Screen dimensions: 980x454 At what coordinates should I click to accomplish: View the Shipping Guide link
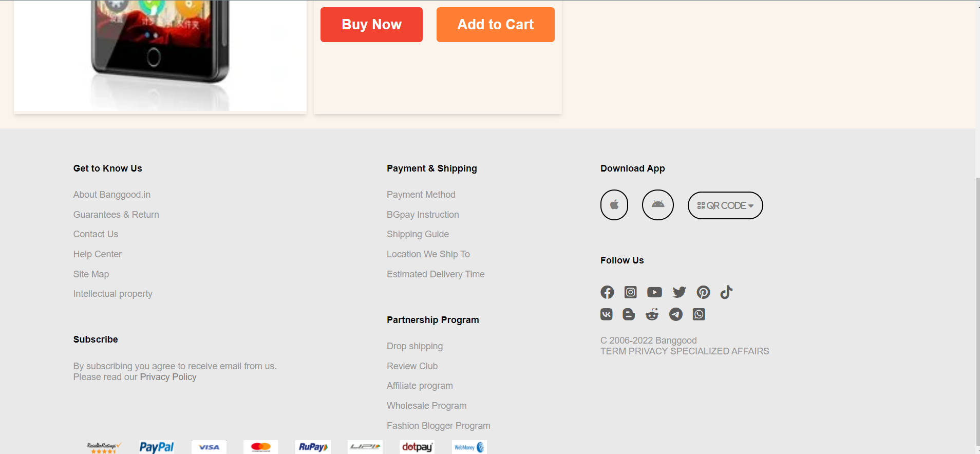(x=418, y=234)
